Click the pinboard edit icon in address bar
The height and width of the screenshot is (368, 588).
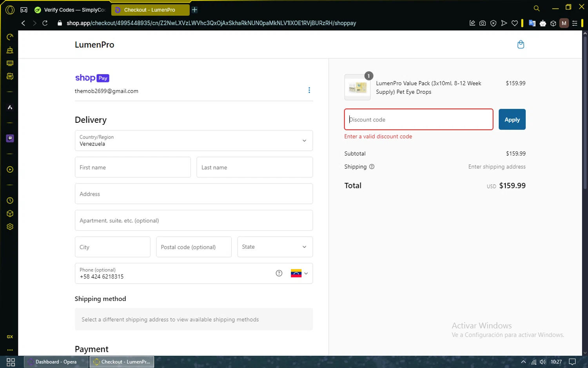coord(472,23)
